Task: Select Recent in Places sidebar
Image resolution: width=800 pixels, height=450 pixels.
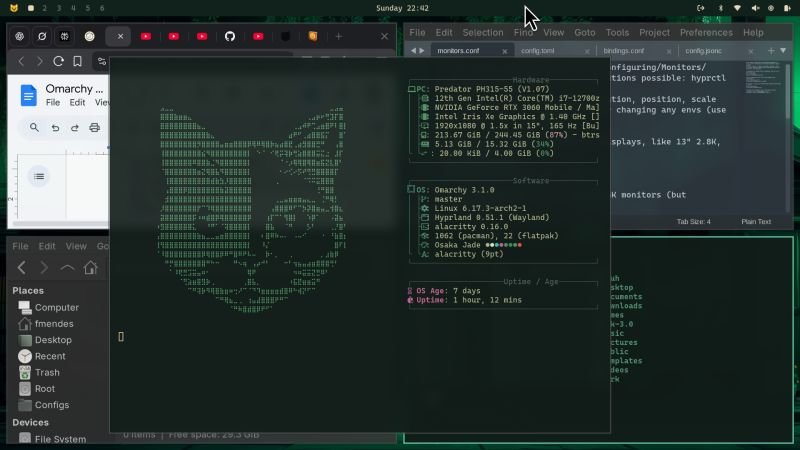Action: click(x=42, y=357)
